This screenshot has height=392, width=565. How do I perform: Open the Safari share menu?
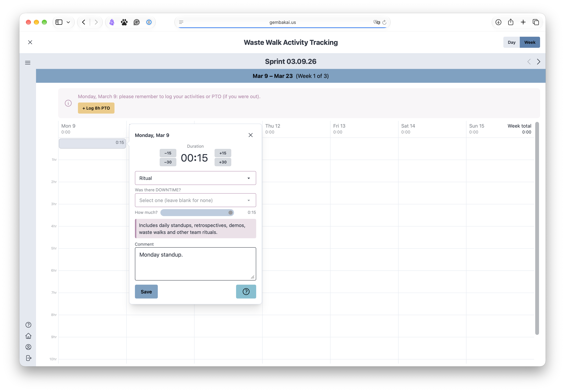[511, 22]
